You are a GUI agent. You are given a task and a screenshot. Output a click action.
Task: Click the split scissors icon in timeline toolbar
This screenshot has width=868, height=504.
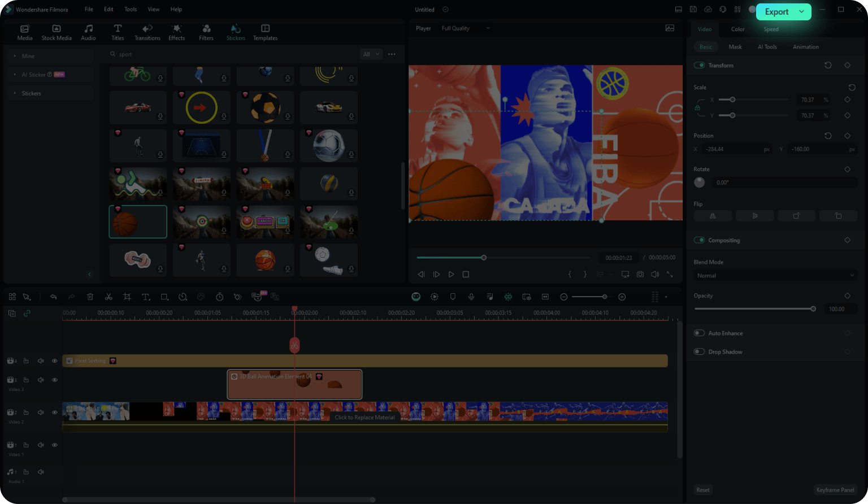pos(108,297)
